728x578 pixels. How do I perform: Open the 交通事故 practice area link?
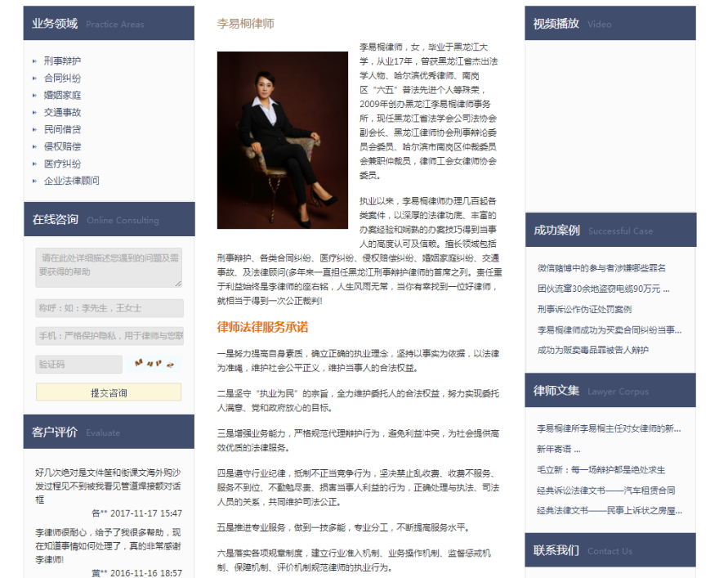62,113
